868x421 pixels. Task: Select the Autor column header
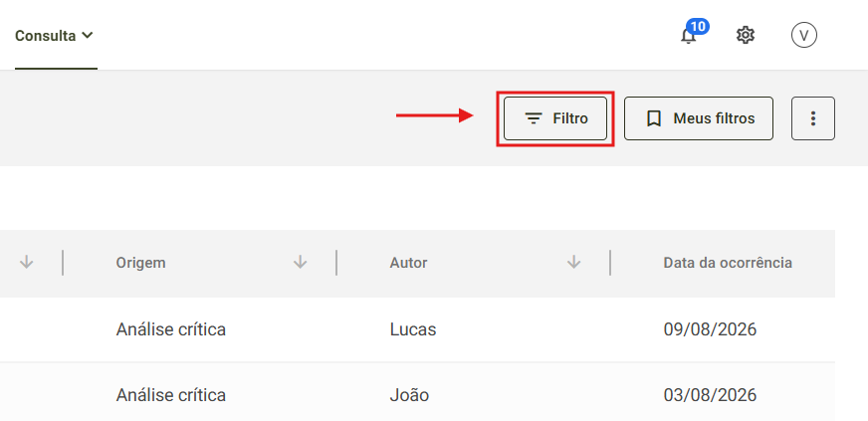(408, 262)
